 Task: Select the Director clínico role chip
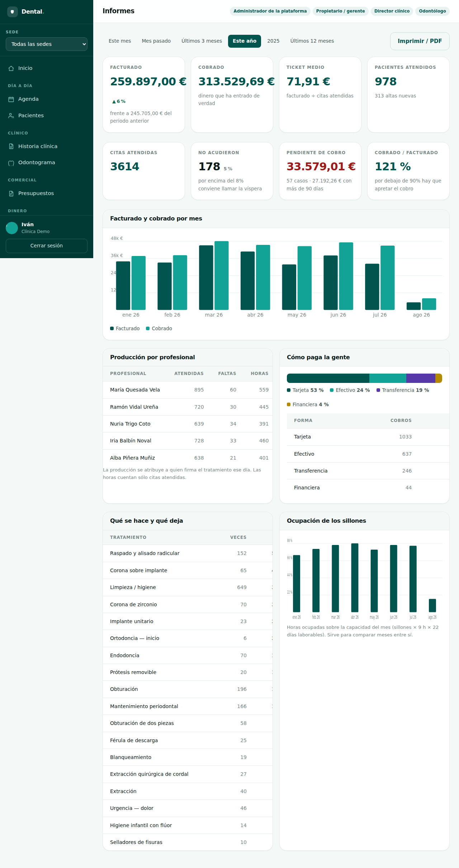[x=392, y=11]
